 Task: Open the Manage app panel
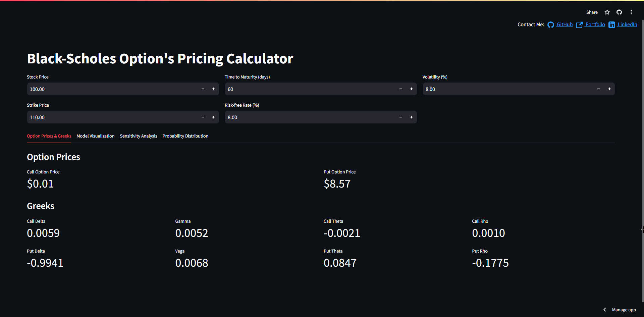coord(624,309)
